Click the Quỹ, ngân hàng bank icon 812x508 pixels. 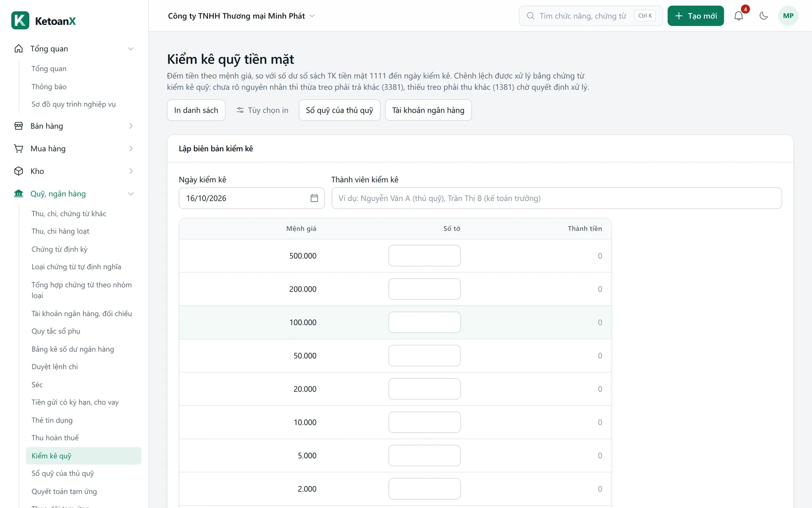coord(19,194)
